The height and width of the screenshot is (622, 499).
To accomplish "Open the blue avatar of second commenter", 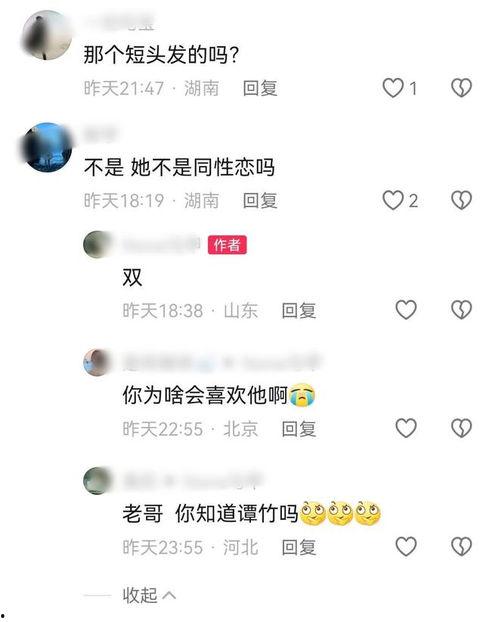I will tap(47, 148).
